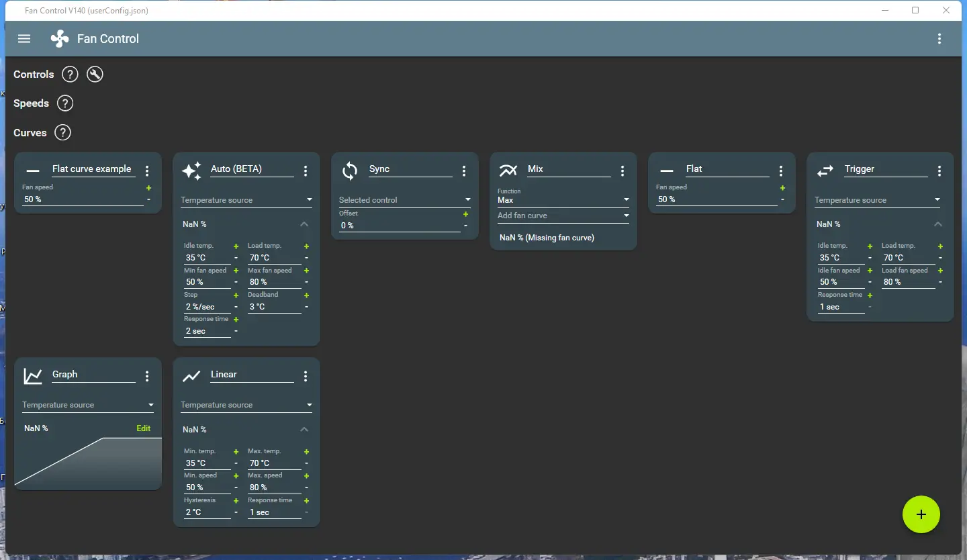
Task: Click Edit on the Graph curve
Action: (x=144, y=428)
